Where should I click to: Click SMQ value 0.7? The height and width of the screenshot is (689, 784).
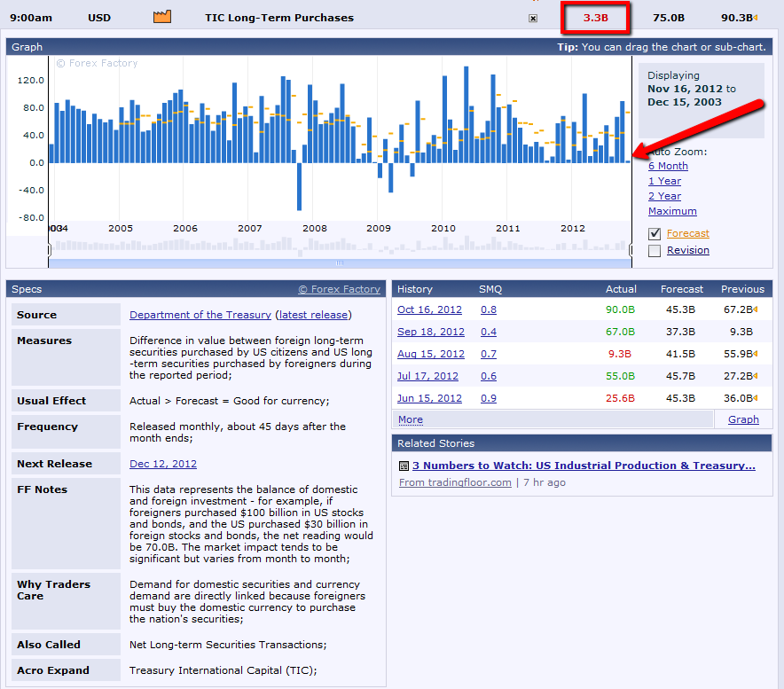click(x=489, y=354)
